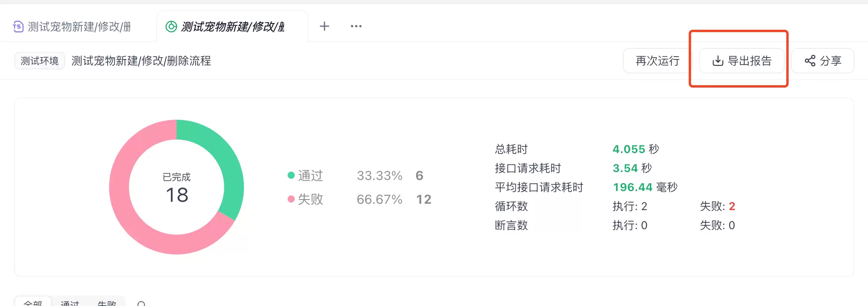Click the 断言数 执行: 0 value
868x306 pixels.
click(x=630, y=225)
